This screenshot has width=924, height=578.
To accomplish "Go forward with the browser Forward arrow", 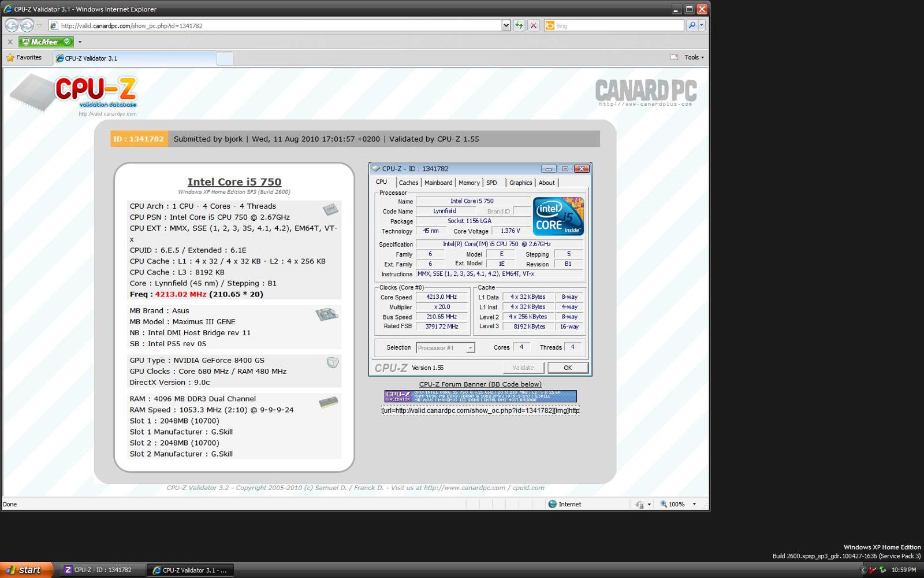I will [27, 25].
